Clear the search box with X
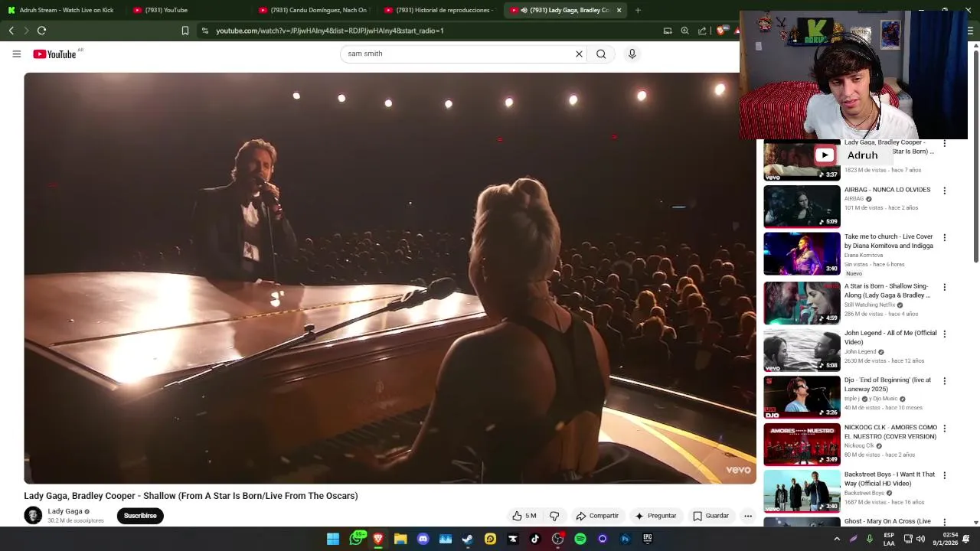The image size is (980, 551). [x=579, y=54]
